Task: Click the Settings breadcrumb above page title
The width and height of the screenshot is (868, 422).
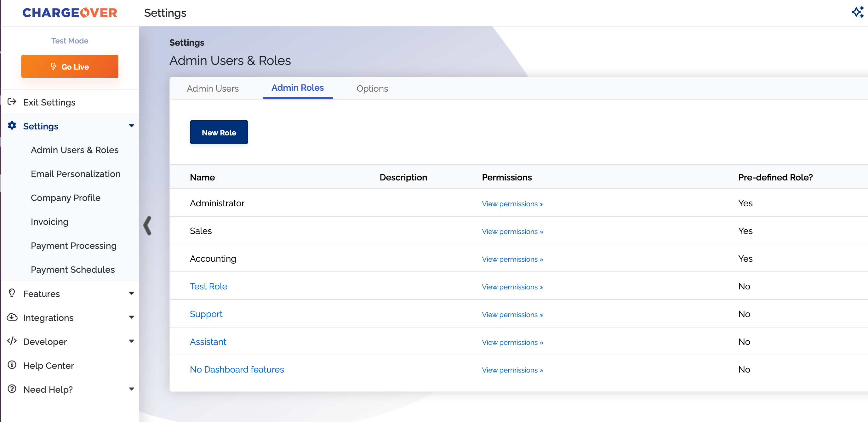Action: [187, 43]
